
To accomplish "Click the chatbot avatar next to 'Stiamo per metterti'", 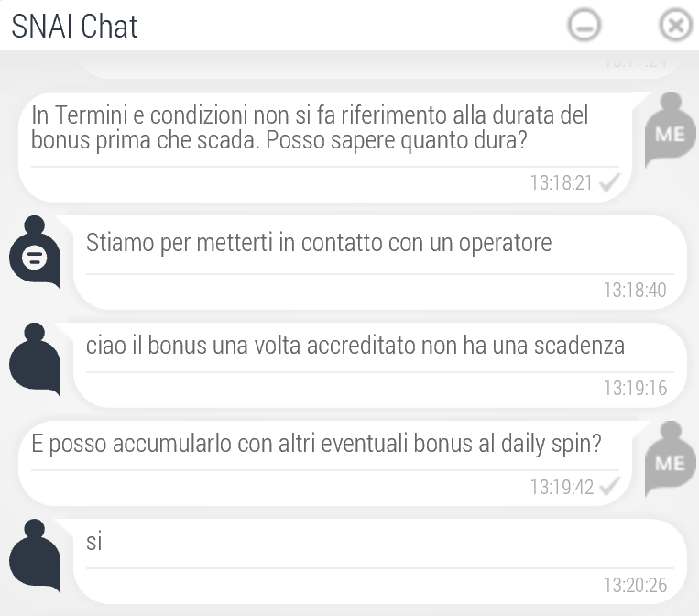I will pos(35,253).
